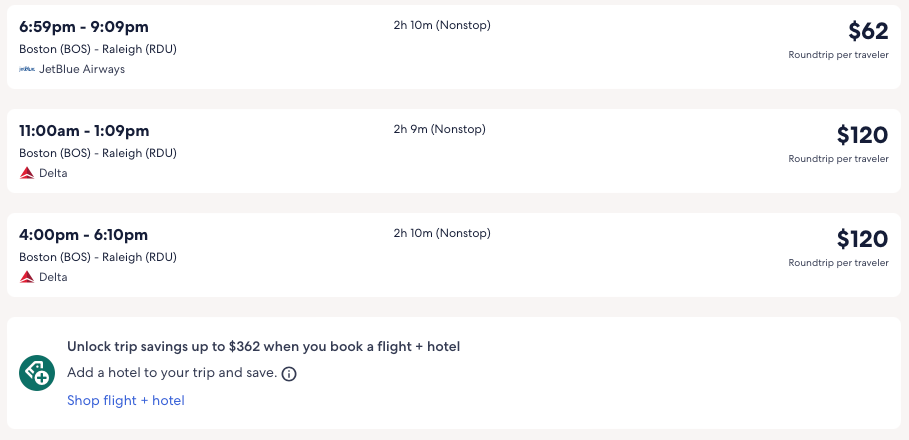Click the 2h 10m (Nonstop) JetBlue duration
909x440 pixels.
click(x=442, y=25)
